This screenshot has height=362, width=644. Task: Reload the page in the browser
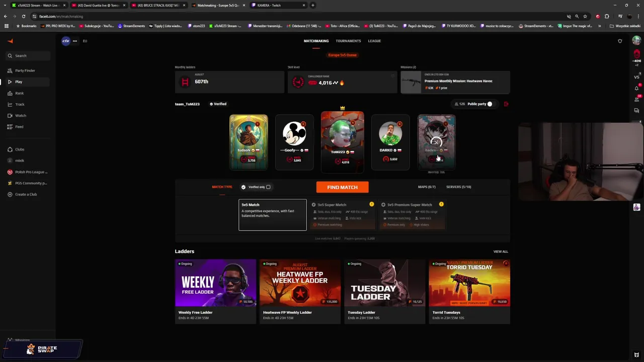point(23,16)
